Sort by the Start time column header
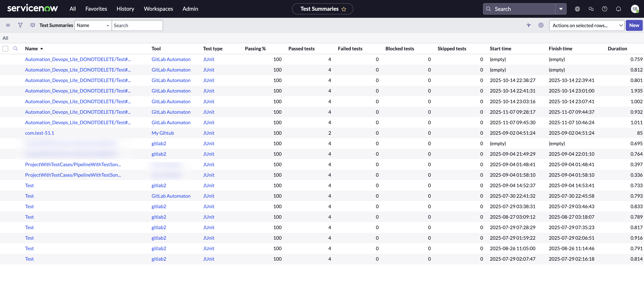This screenshot has width=644, height=281. (500, 49)
